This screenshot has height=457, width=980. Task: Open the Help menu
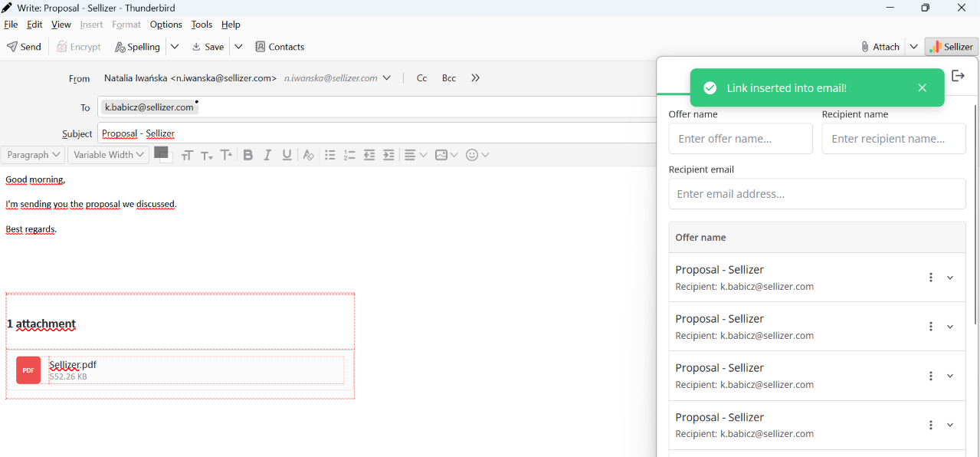pyautogui.click(x=231, y=25)
